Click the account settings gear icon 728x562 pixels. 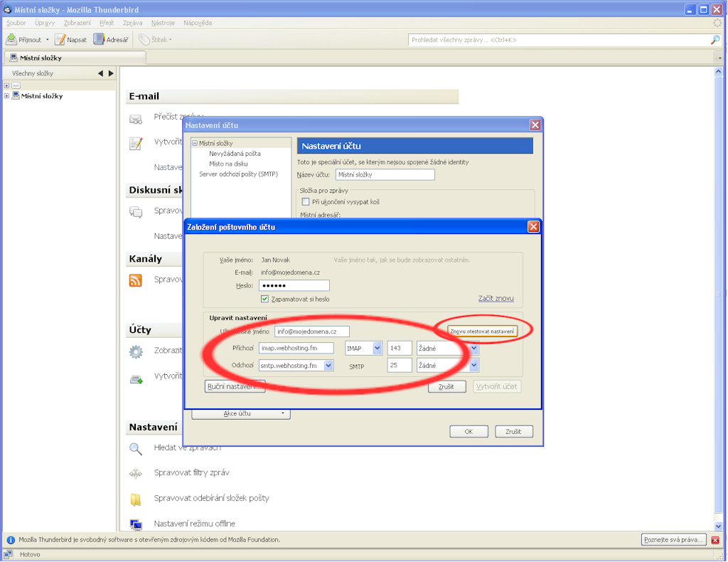(x=136, y=351)
